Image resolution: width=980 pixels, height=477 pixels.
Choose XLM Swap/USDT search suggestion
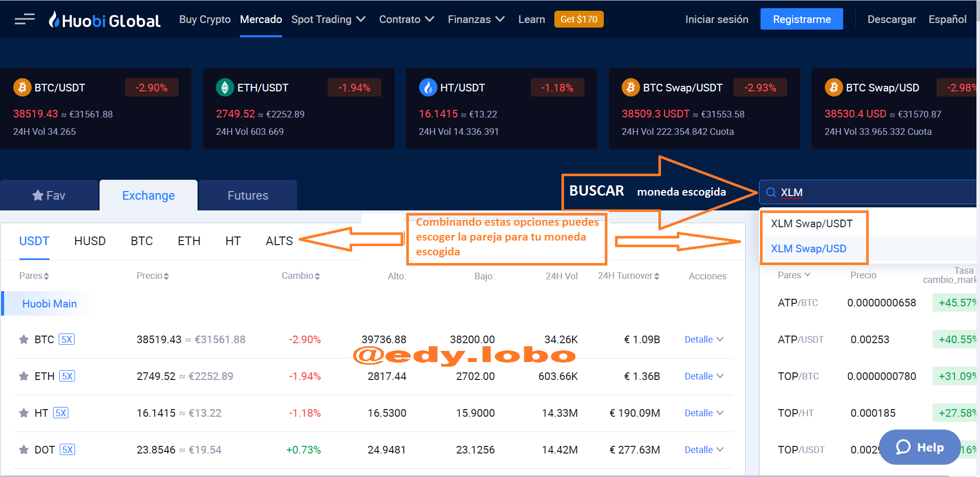pos(812,224)
